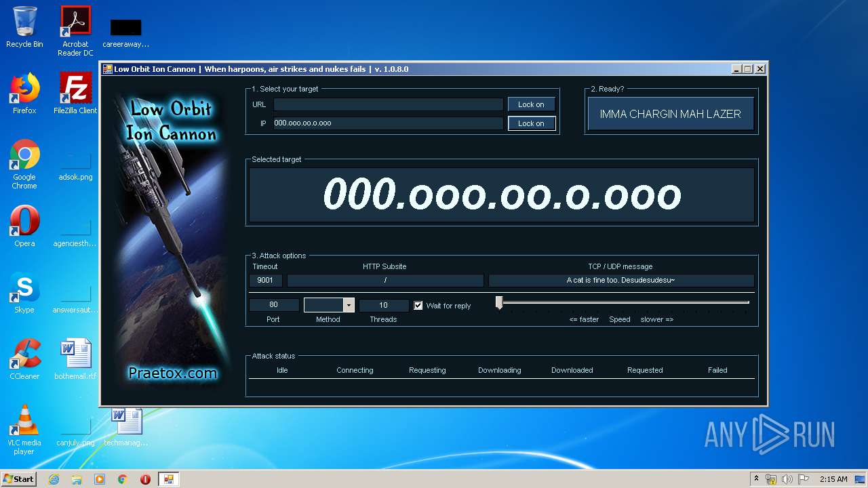The height and width of the screenshot is (488, 868).
Task: Click the taskbar clock 2:15 AM
Action: (x=833, y=479)
